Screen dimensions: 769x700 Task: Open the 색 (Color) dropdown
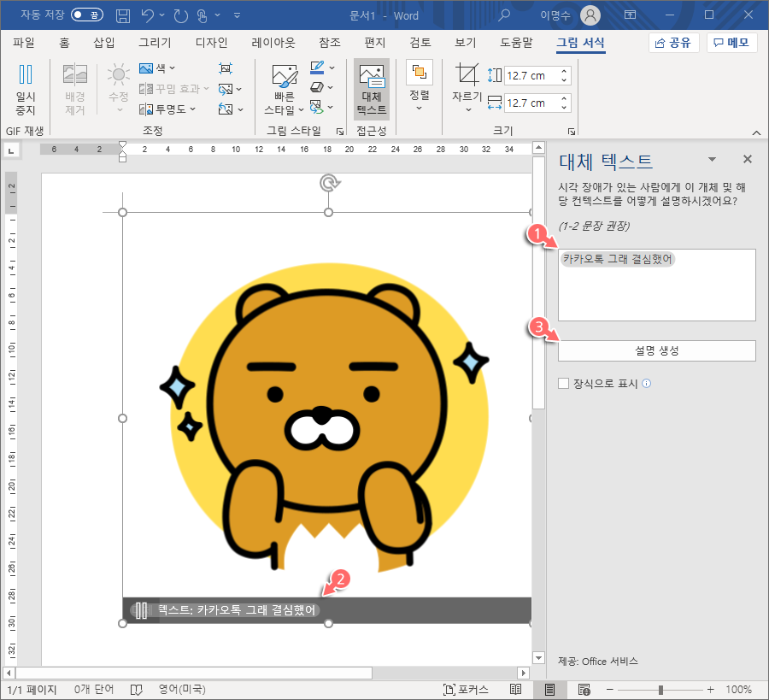click(x=161, y=68)
